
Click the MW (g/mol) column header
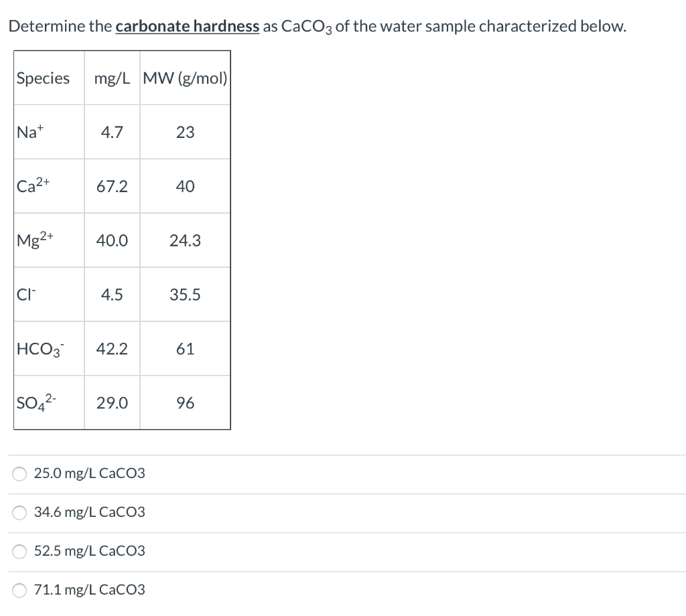185,78
